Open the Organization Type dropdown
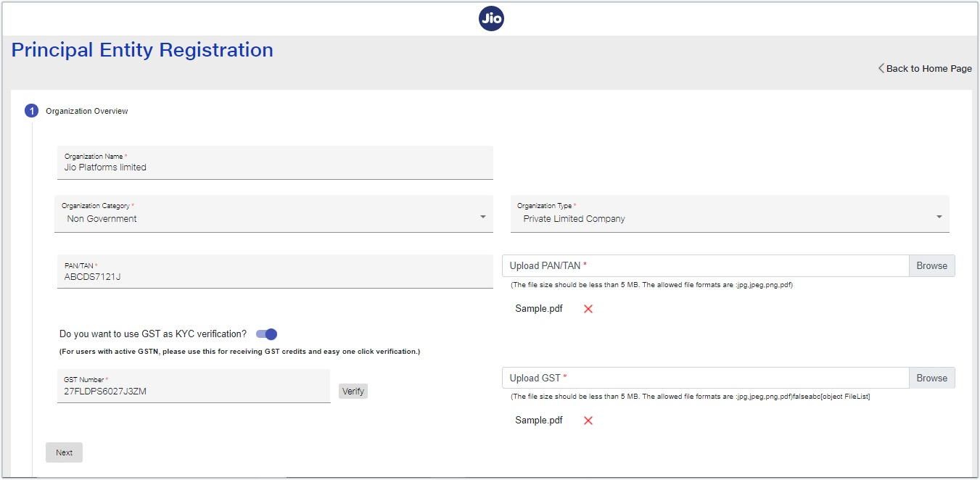This screenshot has width=980, height=480. click(x=730, y=214)
